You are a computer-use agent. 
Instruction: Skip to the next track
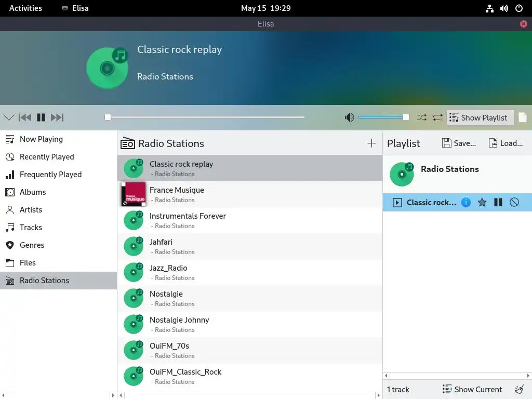point(57,117)
